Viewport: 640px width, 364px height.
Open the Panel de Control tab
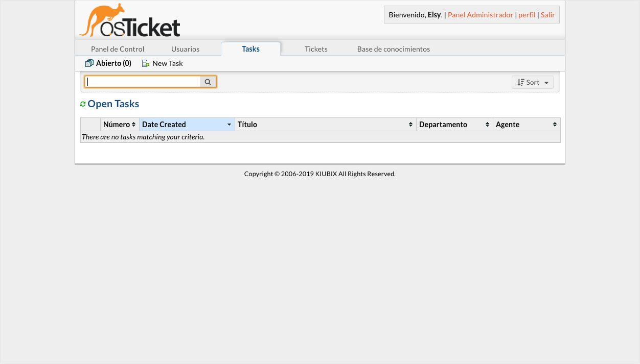(x=118, y=49)
